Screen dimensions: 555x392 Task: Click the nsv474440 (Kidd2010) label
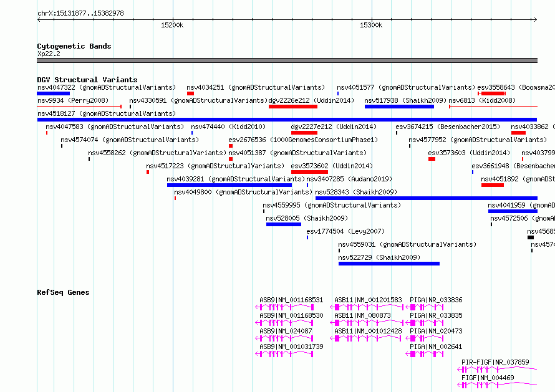tap(228, 127)
